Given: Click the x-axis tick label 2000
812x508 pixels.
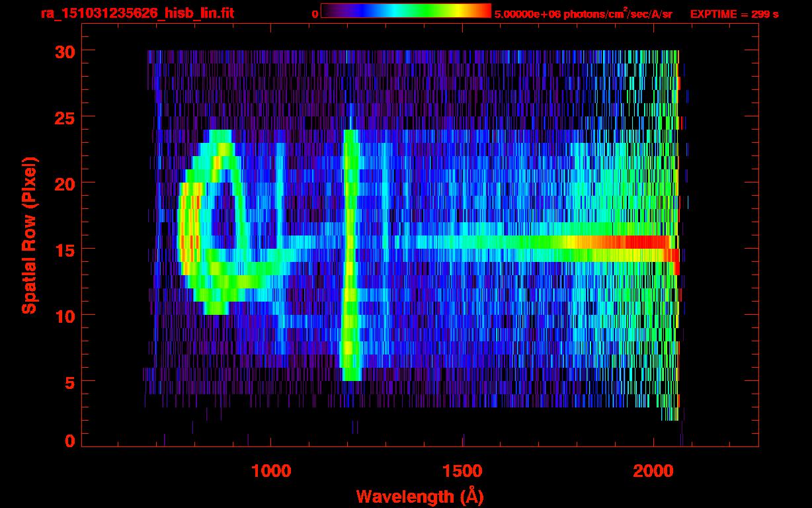Looking at the screenshot, I should (653, 471).
